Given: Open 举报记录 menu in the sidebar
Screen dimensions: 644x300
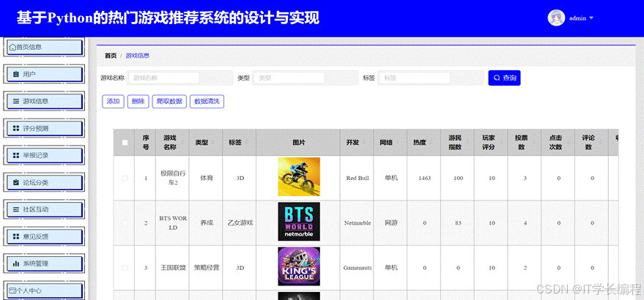Looking at the screenshot, I should click(44, 156).
